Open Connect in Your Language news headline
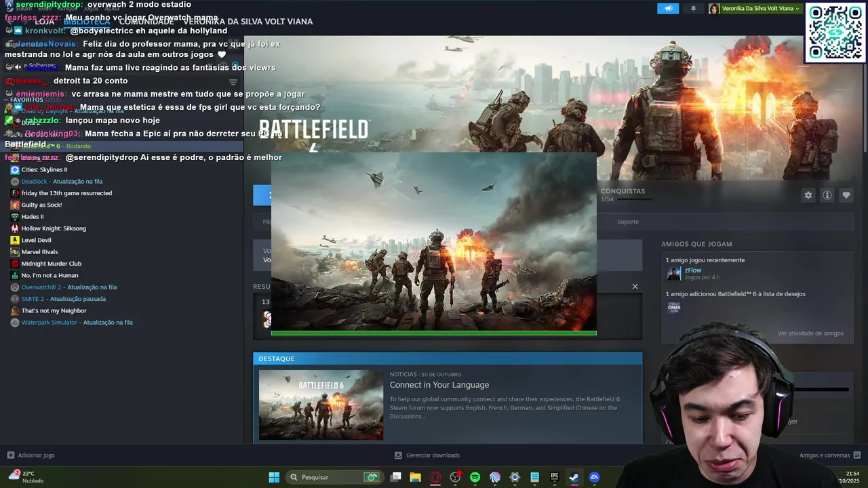 (x=439, y=385)
